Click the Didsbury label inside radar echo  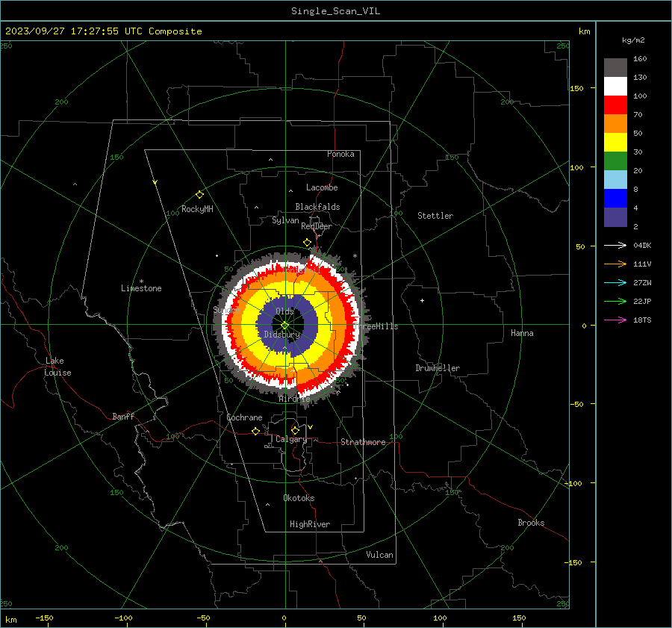click(282, 335)
